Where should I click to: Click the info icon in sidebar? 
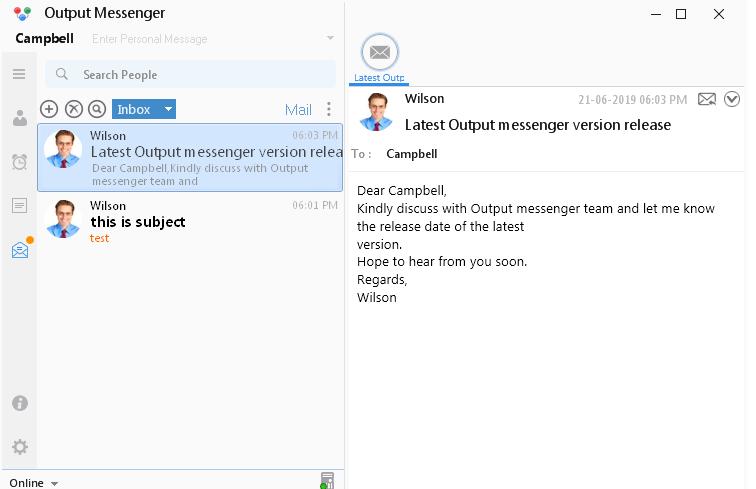tap(20, 403)
